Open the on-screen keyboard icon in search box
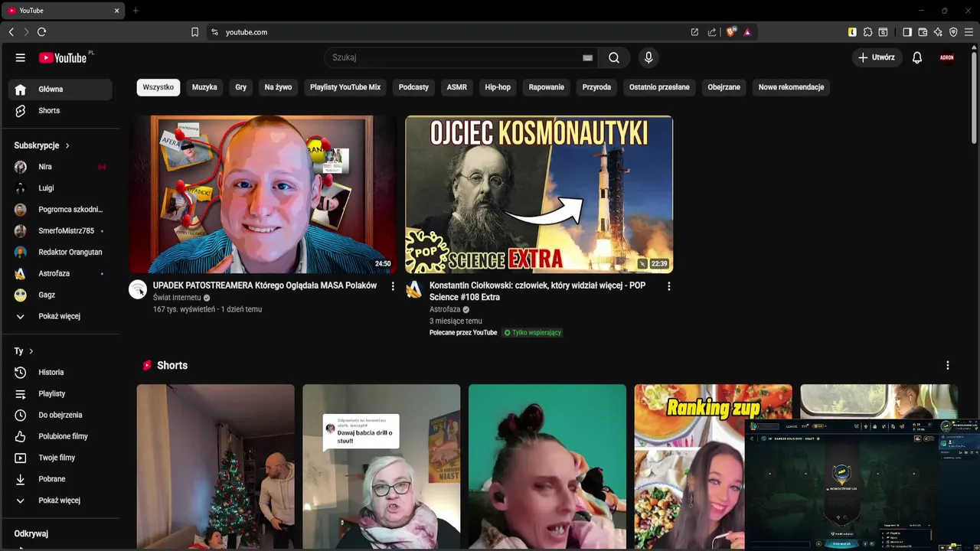Image resolution: width=980 pixels, height=551 pixels. click(587, 57)
